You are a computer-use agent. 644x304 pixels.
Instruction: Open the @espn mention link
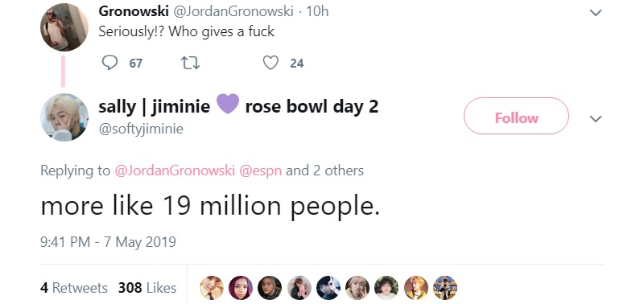(260, 170)
